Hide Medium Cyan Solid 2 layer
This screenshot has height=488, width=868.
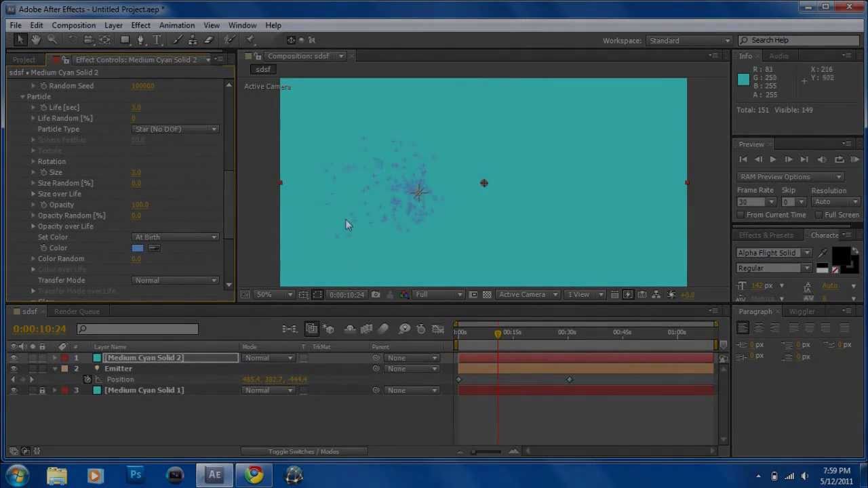pyautogui.click(x=14, y=358)
